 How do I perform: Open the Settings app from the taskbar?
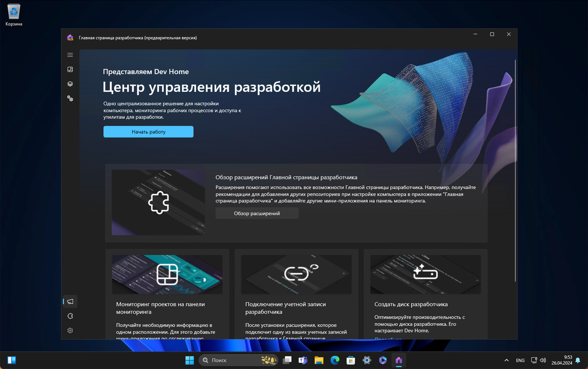pos(367,360)
